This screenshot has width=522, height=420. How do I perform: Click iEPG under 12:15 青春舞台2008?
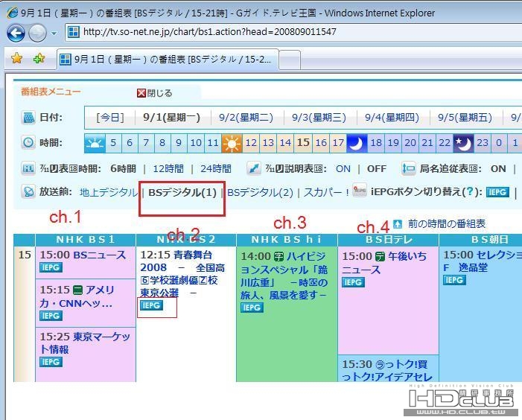tap(151, 305)
